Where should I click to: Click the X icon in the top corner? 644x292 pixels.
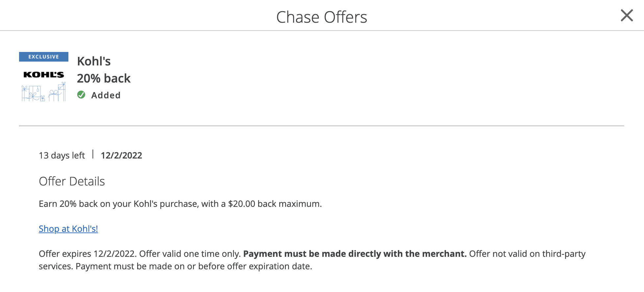click(627, 15)
